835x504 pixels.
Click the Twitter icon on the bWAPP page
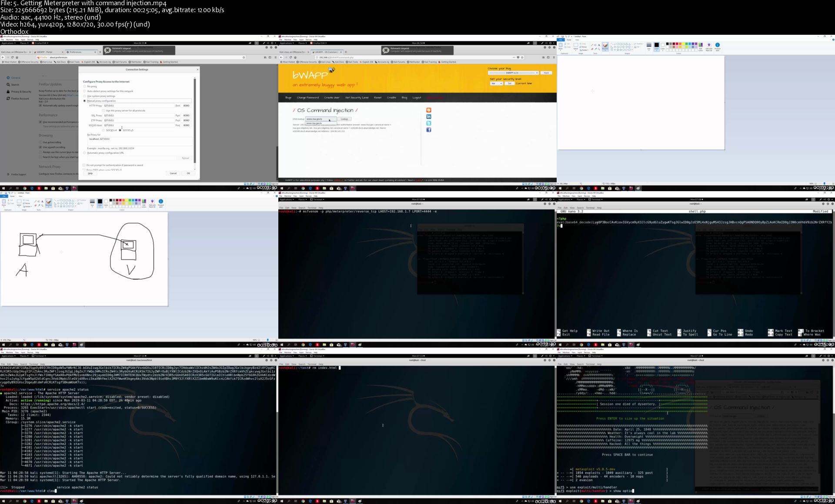[428, 123]
